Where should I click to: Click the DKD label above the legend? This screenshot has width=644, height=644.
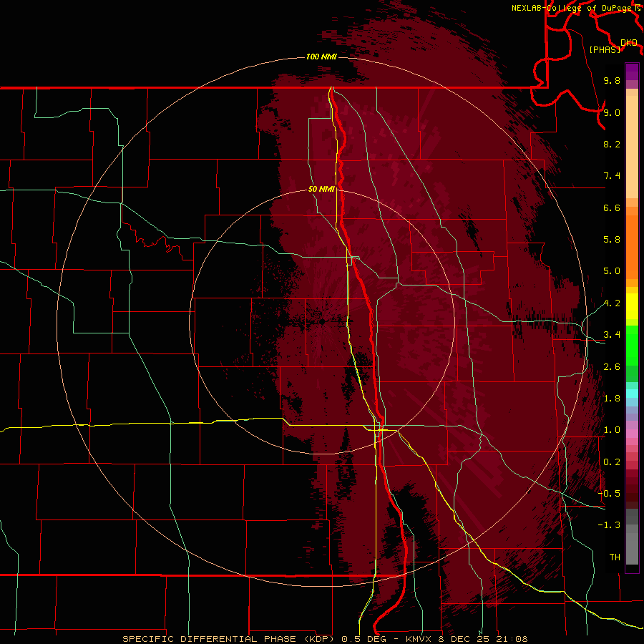tap(629, 43)
